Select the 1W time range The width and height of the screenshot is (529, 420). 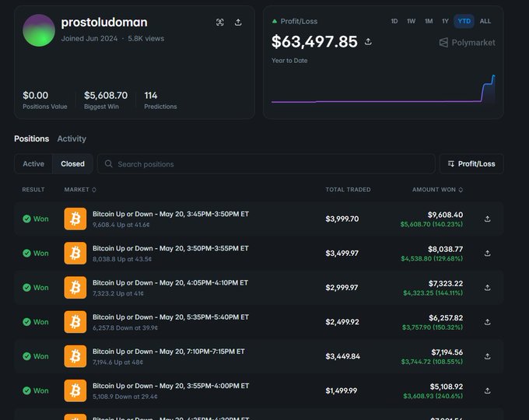tap(411, 21)
